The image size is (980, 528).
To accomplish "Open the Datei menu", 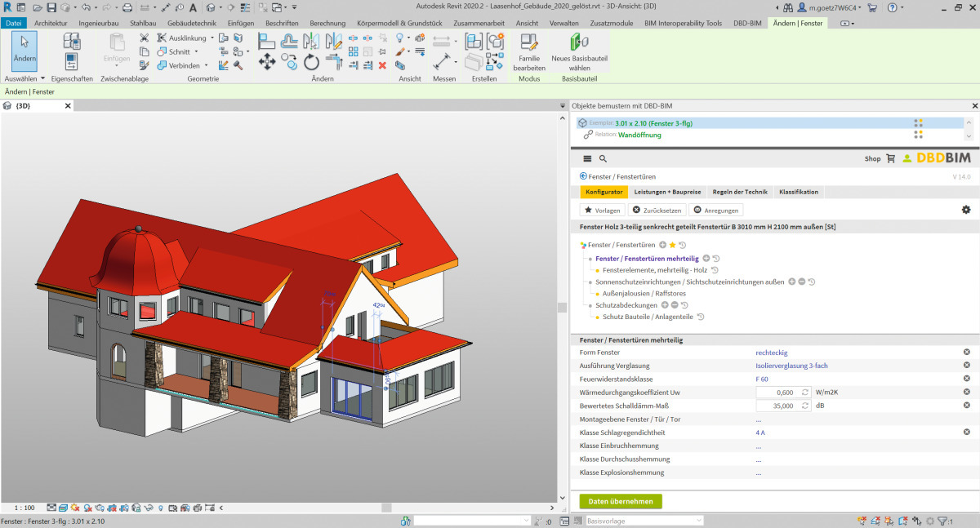I will coord(15,23).
